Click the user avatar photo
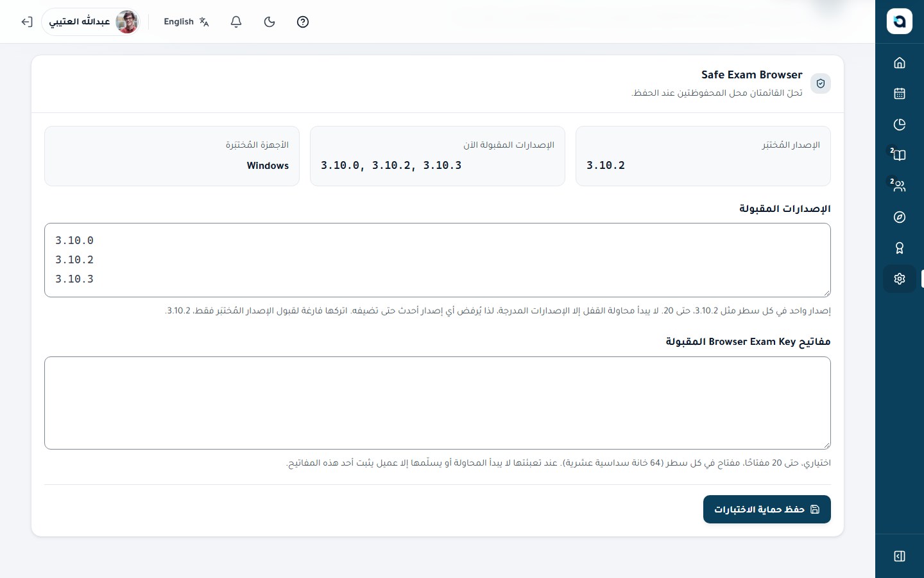The height and width of the screenshot is (578, 924). coord(127,22)
